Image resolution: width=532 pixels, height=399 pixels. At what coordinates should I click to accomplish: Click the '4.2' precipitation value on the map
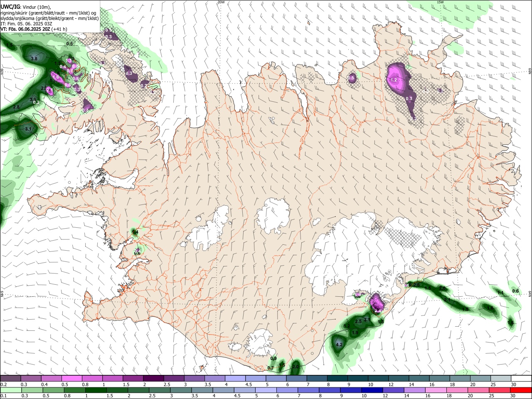click(339, 345)
